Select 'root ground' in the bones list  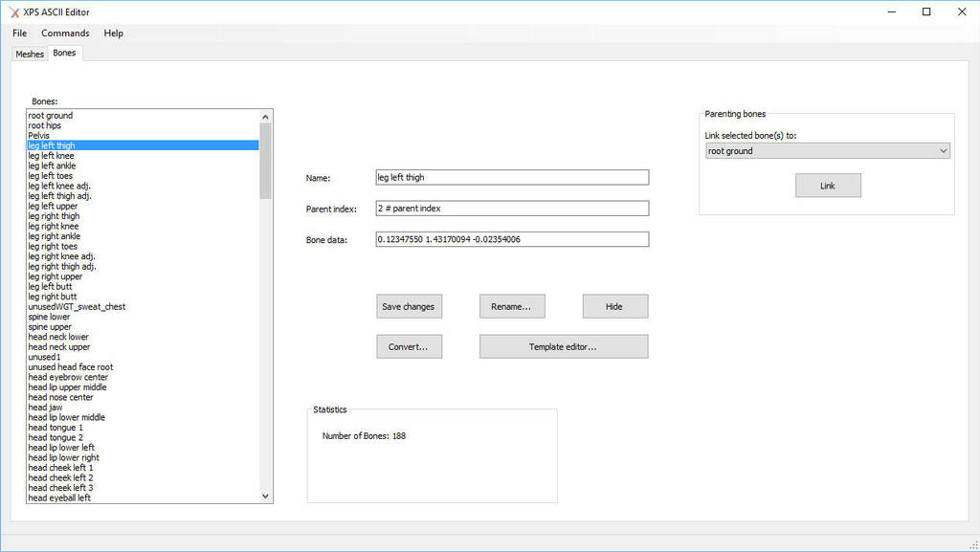(x=143, y=116)
